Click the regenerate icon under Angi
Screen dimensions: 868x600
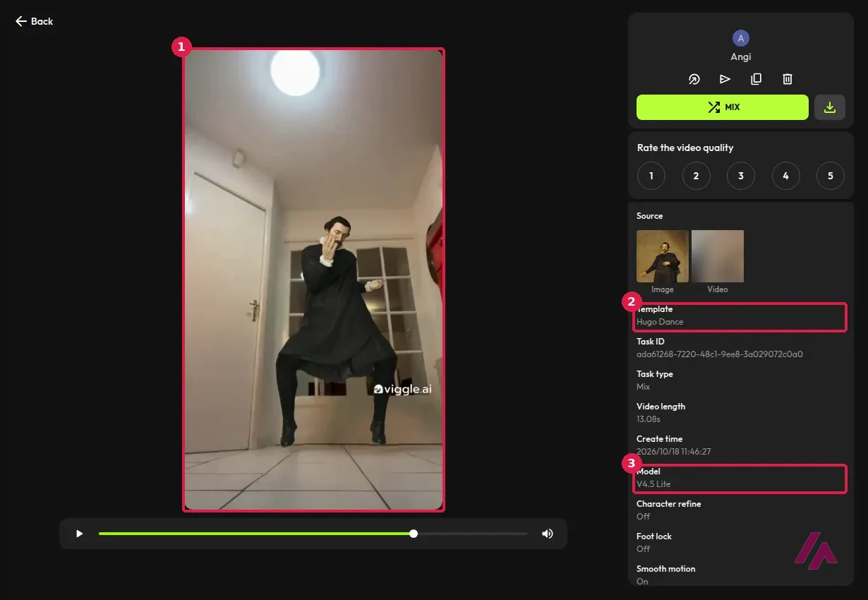click(694, 79)
